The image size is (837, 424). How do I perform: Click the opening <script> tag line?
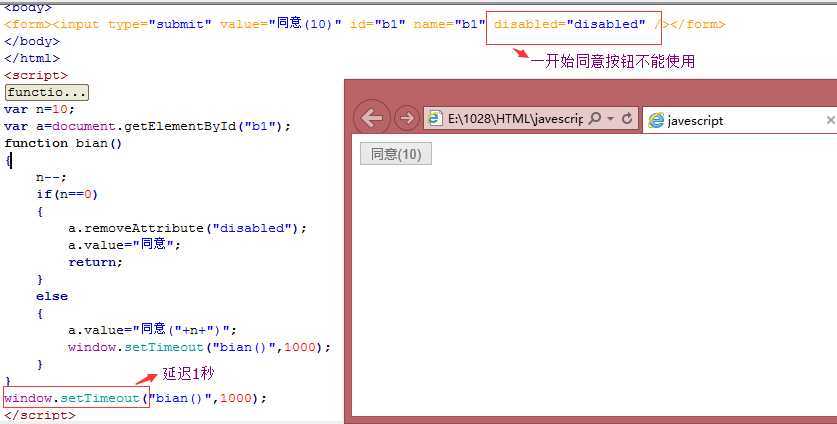[x=36, y=75]
